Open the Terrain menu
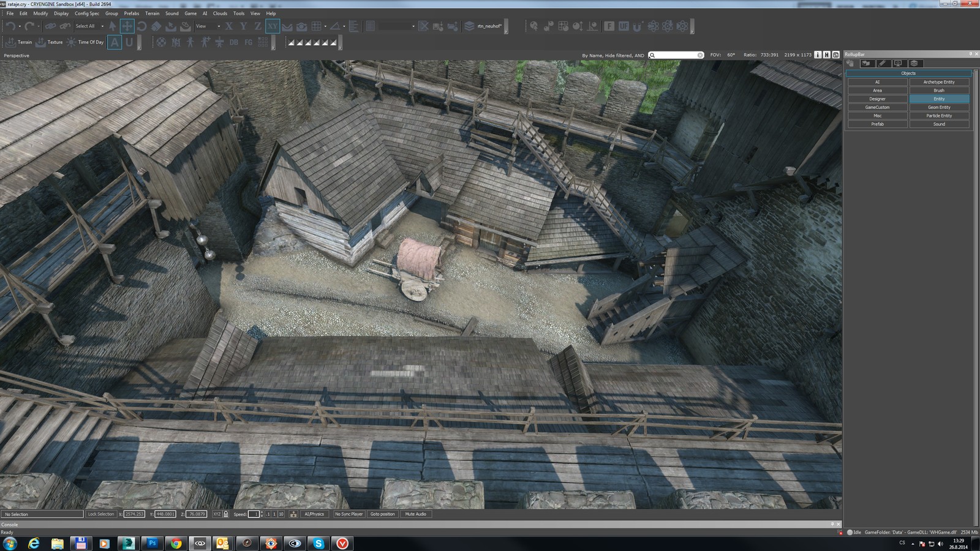980x551 pixels. [x=152, y=13]
